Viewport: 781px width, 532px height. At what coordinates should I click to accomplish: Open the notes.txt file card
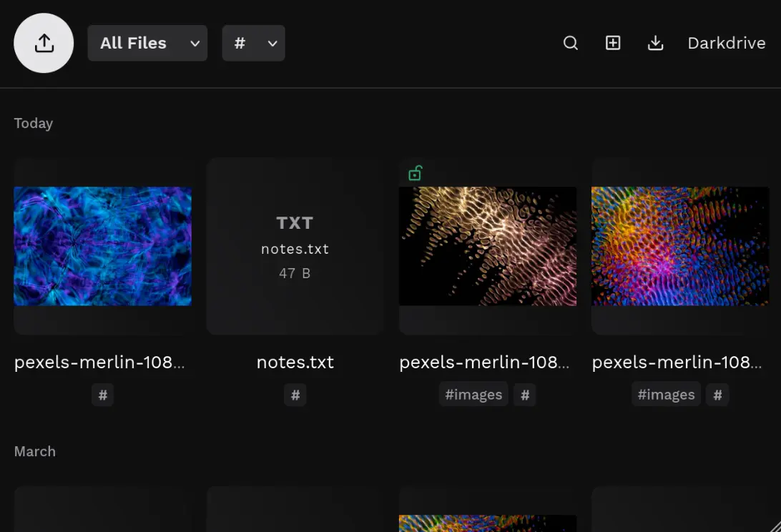click(295, 246)
